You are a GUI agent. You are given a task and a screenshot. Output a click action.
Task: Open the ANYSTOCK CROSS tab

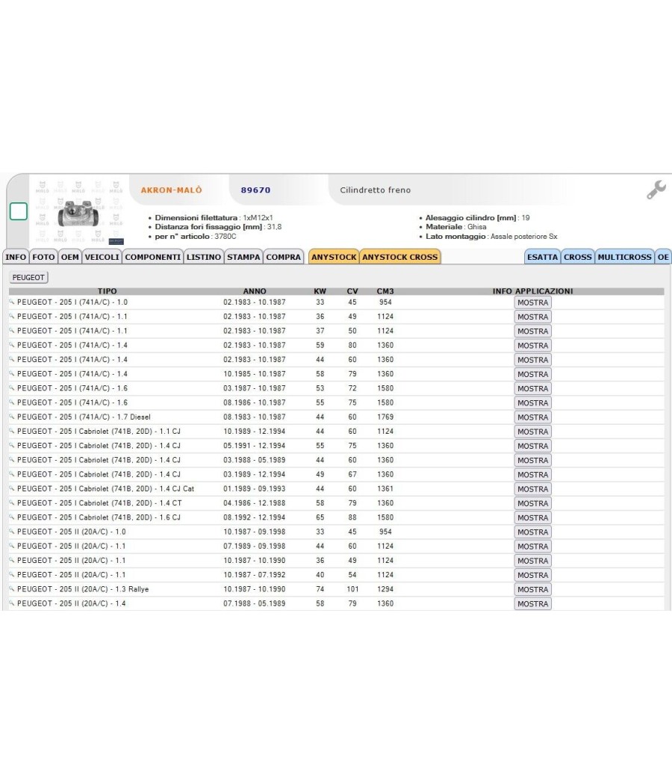pos(400,257)
